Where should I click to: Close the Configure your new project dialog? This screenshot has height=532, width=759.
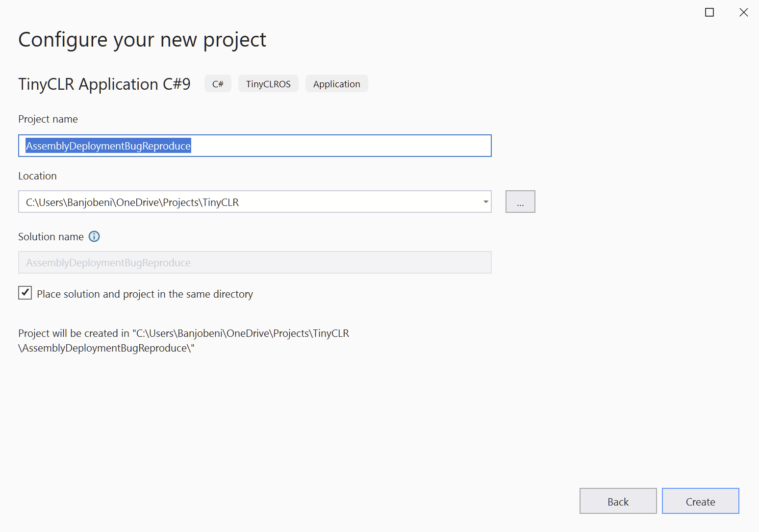743,12
